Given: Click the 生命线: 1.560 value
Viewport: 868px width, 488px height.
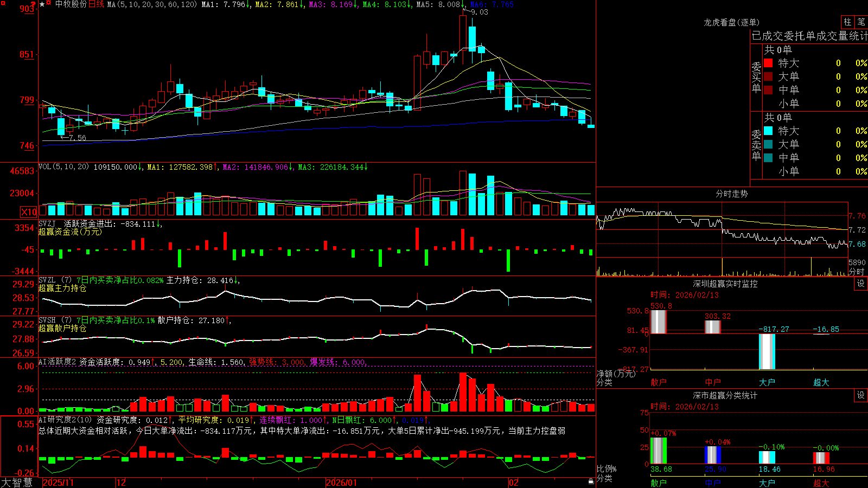Looking at the screenshot, I should pos(216,362).
